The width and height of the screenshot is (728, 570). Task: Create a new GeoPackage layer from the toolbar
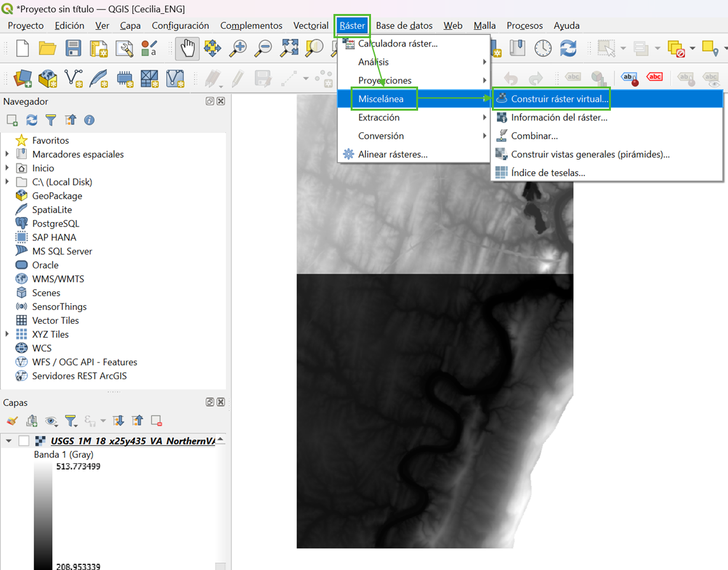click(48, 78)
